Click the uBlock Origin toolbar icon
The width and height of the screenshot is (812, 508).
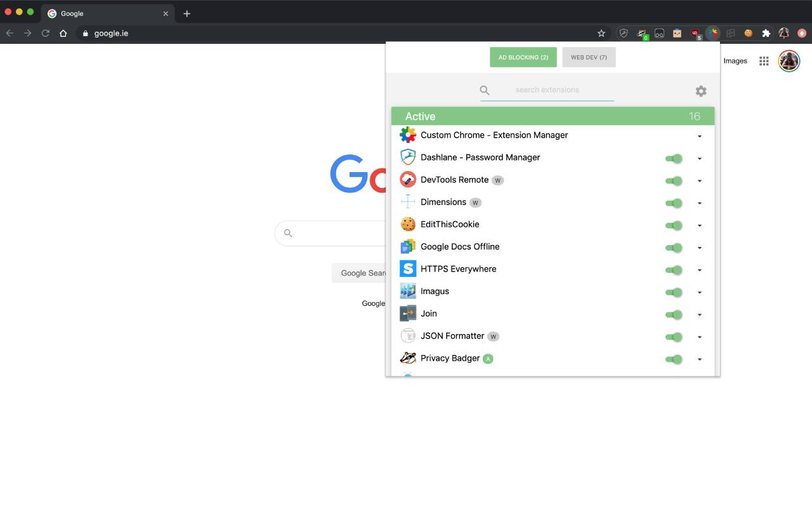695,33
